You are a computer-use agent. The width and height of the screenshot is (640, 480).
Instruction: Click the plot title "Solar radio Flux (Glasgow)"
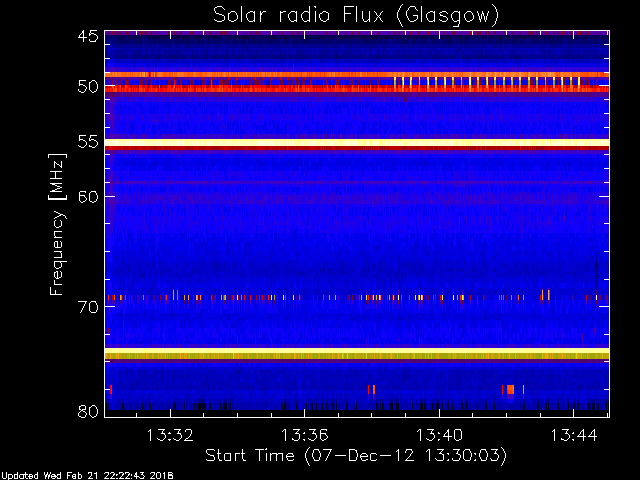[x=356, y=16]
